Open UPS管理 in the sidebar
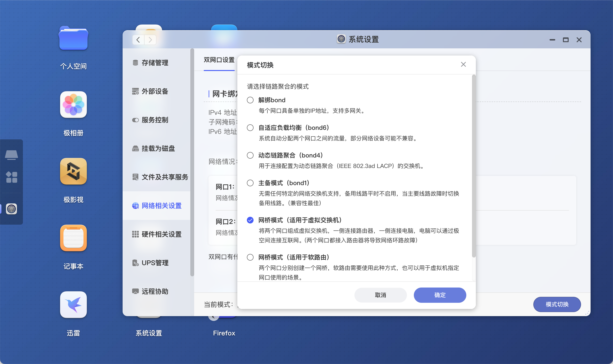Viewport: 613px width, 364px height. coord(157,263)
